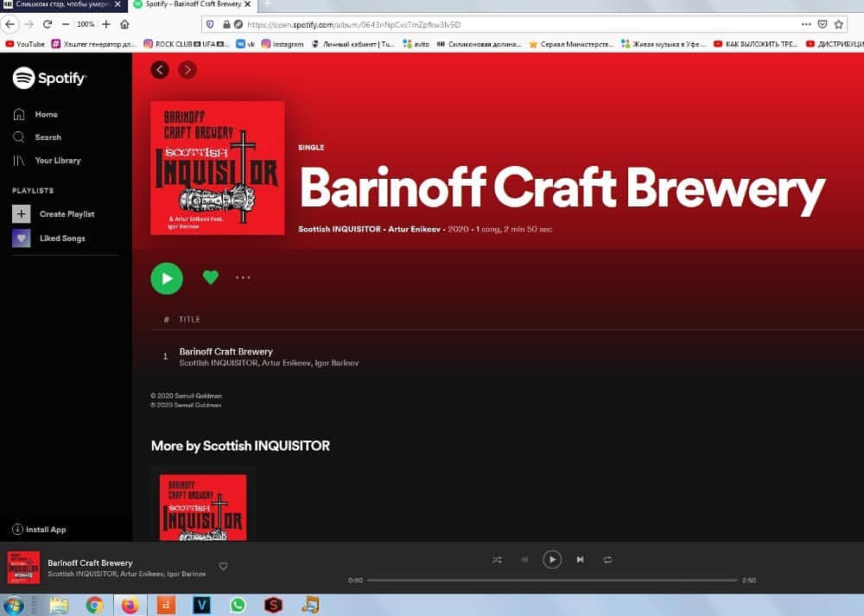Open the page actions three-dots menu

click(x=806, y=24)
